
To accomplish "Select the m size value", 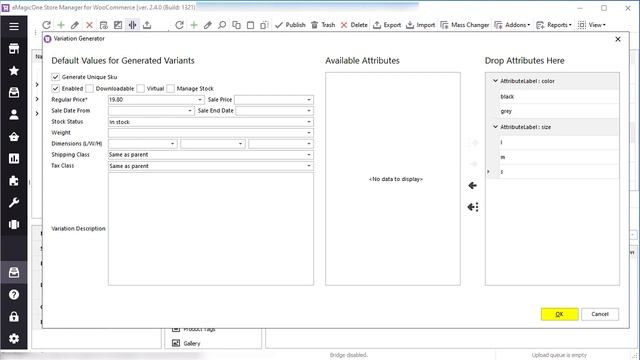I will 559,157.
